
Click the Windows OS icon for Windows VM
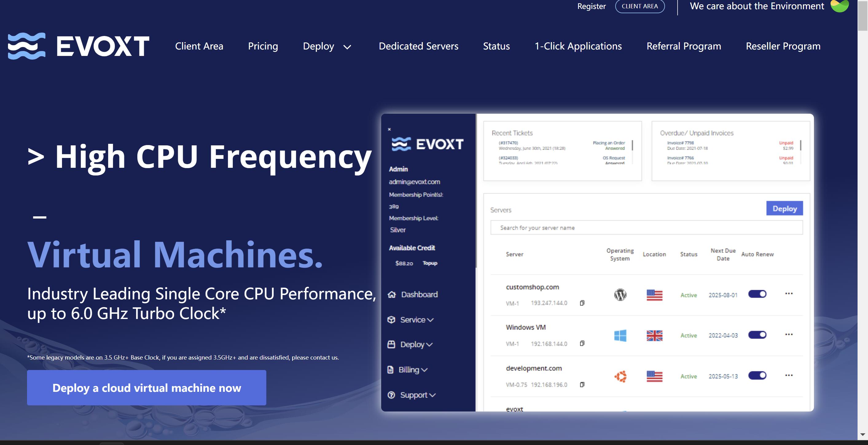tap(620, 334)
